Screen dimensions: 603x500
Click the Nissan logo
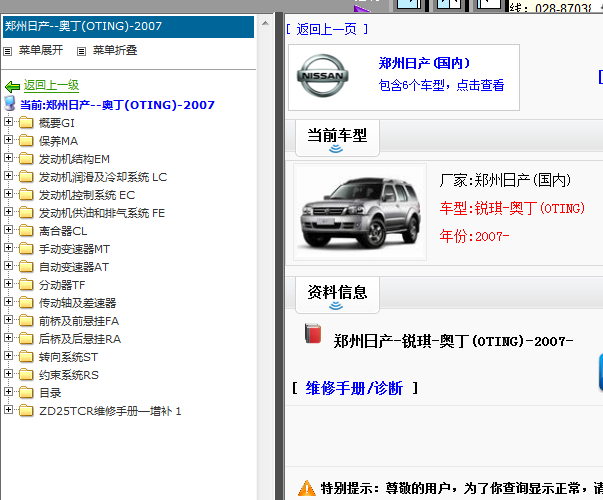pyautogui.click(x=323, y=75)
